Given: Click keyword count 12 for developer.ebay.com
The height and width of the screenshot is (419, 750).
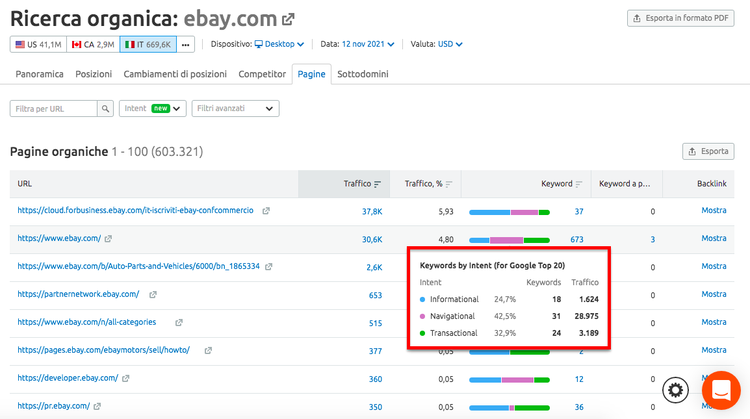Looking at the screenshot, I should click(x=579, y=379).
